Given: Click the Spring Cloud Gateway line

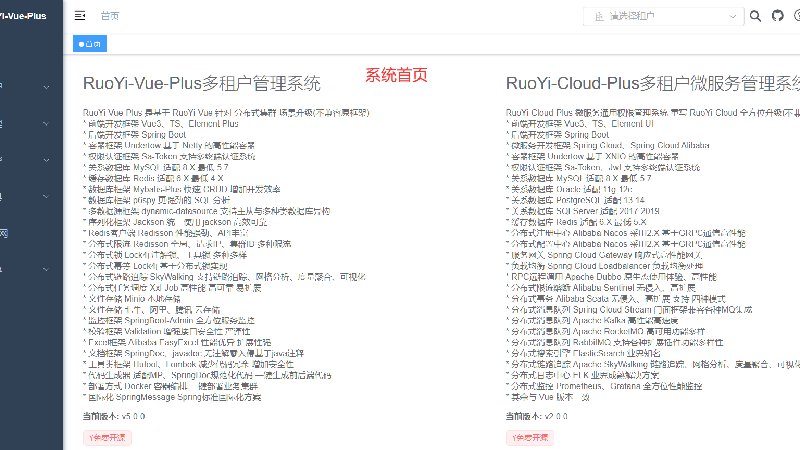Looking at the screenshot, I should tap(604, 255).
